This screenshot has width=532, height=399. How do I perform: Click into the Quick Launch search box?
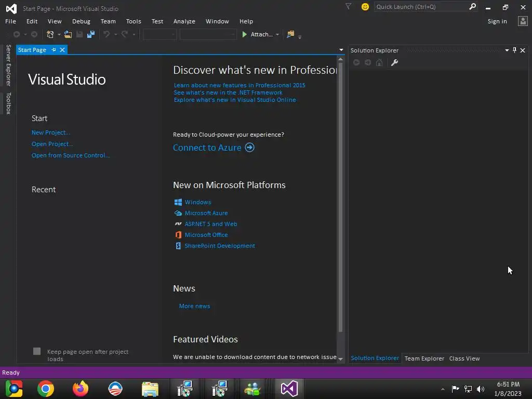pyautogui.click(x=422, y=7)
